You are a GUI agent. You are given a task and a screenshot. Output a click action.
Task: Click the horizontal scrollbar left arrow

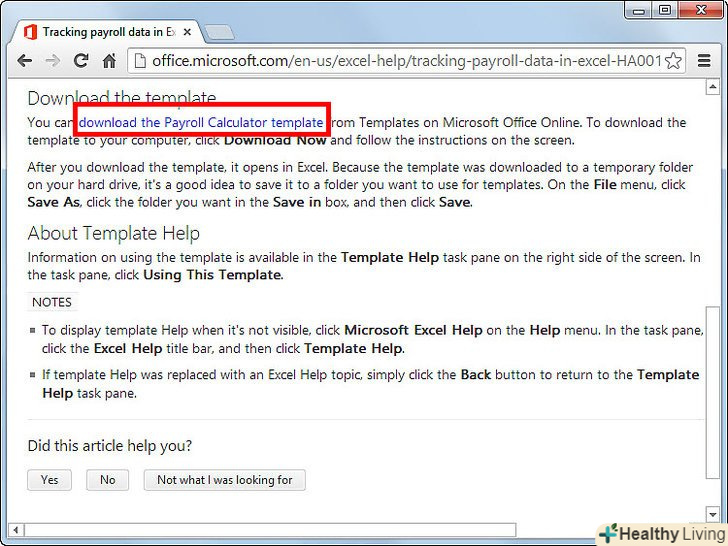(16, 530)
